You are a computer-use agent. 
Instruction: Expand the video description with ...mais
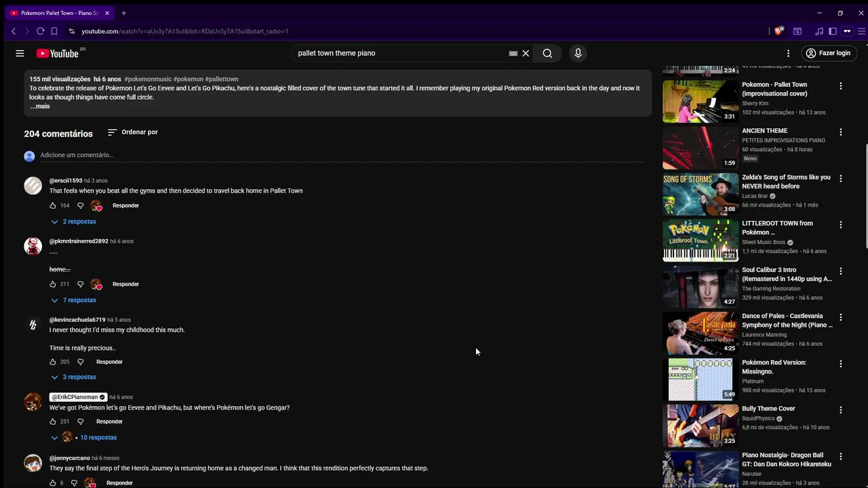[40, 106]
